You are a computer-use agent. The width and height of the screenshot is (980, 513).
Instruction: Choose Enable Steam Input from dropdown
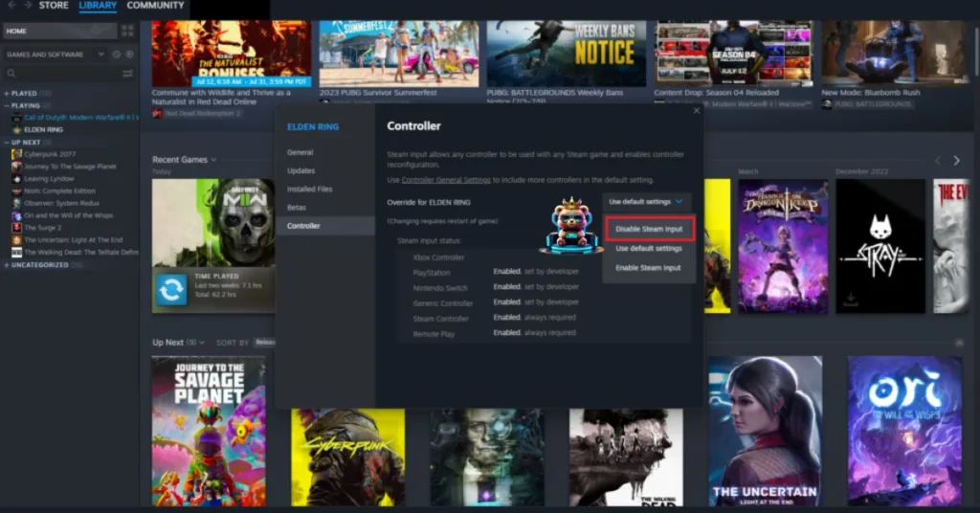648,268
